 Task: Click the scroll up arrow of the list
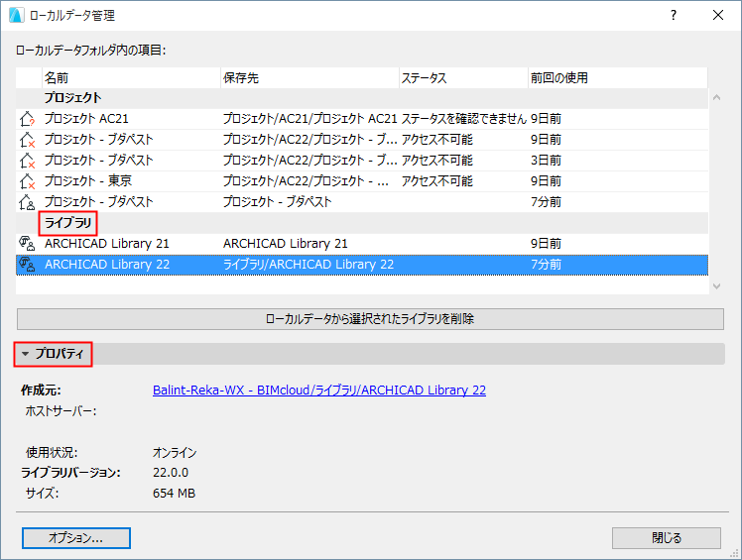pos(716,97)
